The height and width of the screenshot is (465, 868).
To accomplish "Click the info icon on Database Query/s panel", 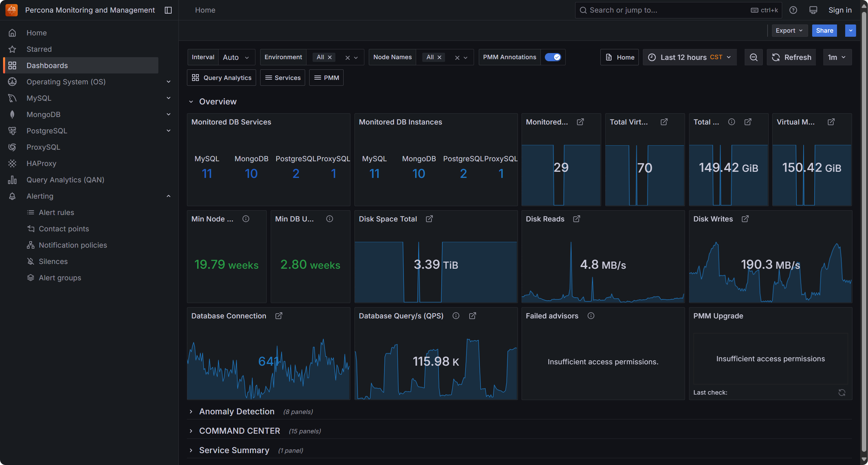I will pyautogui.click(x=456, y=316).
